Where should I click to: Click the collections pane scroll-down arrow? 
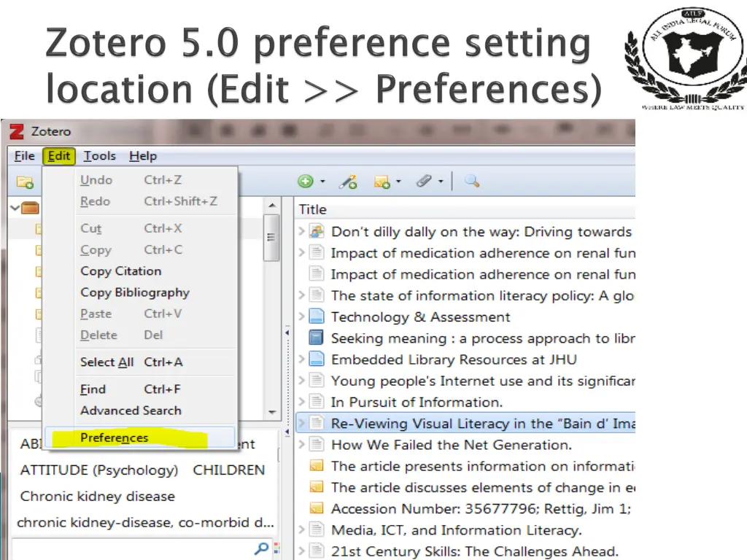272,412
